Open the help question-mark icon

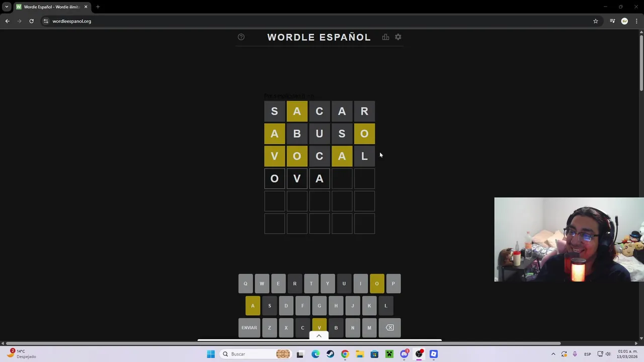[x=241, y=37]
